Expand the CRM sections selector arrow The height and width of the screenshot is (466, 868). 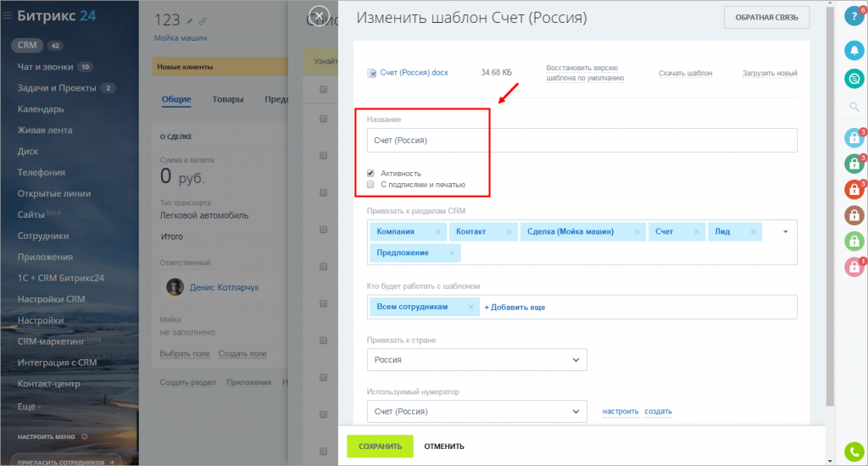(785, 231)
